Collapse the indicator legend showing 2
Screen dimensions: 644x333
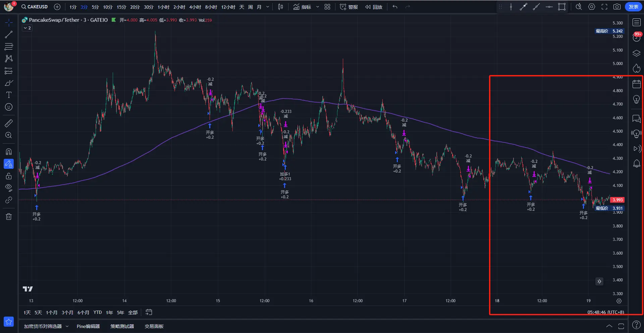click(x=28, y=28)
